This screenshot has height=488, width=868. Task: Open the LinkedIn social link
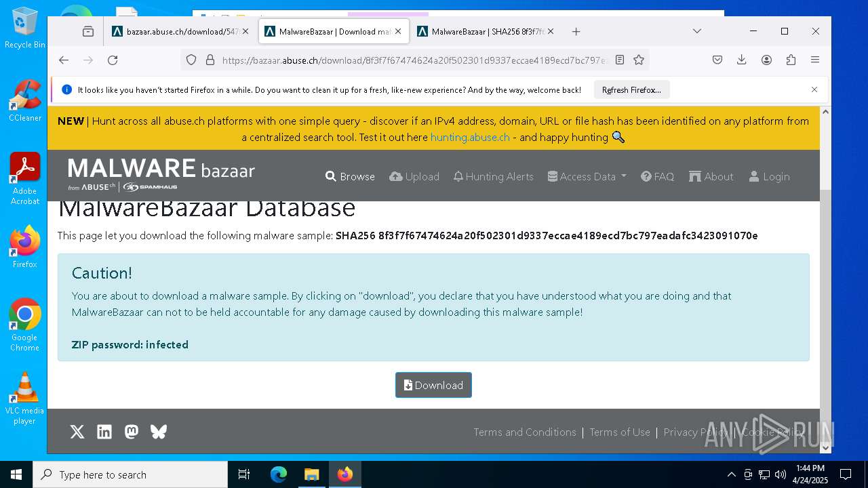104,432
